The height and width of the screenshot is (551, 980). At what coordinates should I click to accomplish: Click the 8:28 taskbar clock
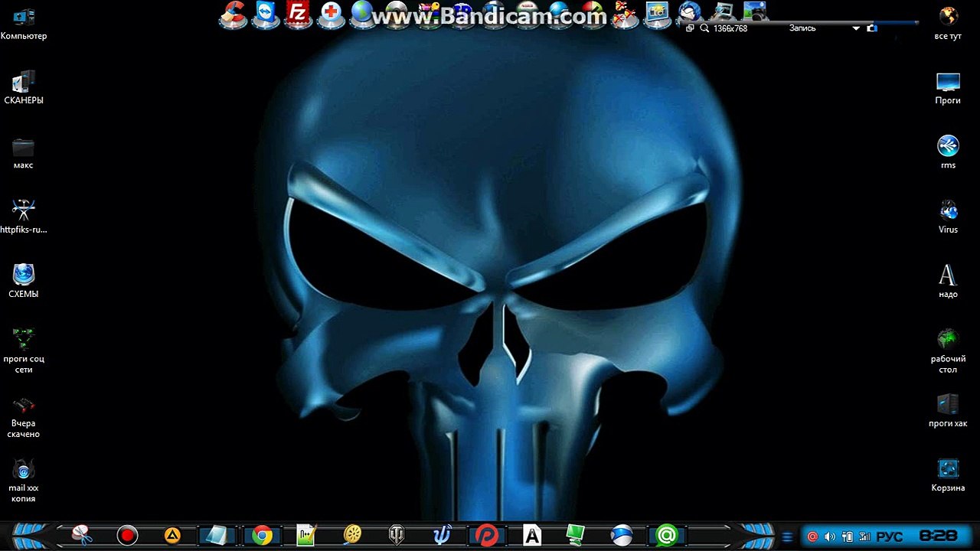pyautogui.click(x=939, y=536)
